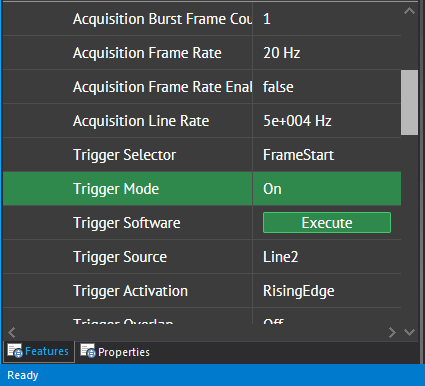The width and height of the screenshot is (425, 386).
Task: Open the Trigger Selector FrameStart dropdown
Action: pyautogui.click(x=327, y=155)
